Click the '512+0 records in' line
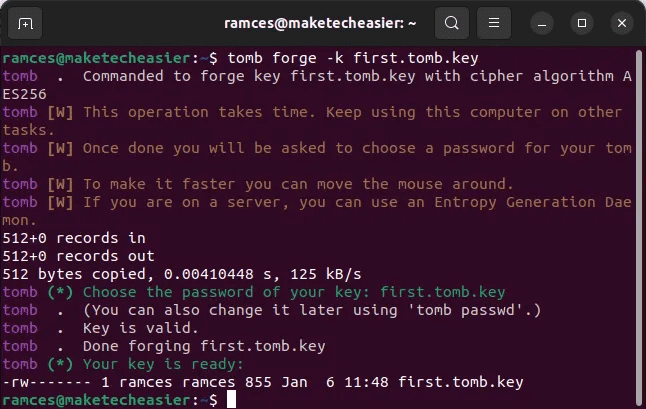Viewport: 646px width, 409px height. (73, 238)
